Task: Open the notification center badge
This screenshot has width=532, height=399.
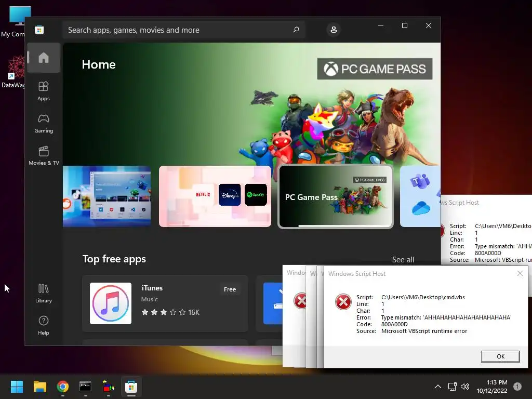Action: [517, 387]
